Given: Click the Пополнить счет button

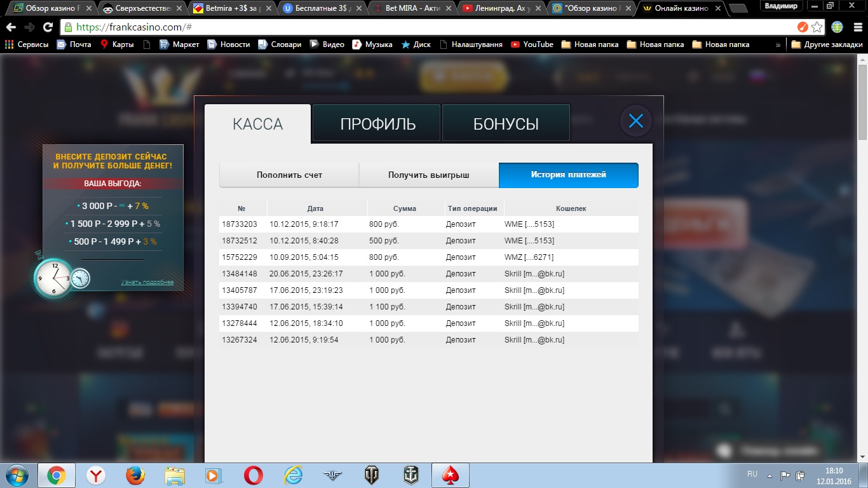Looking at the screenshot, I should click(x=289, y=175).
